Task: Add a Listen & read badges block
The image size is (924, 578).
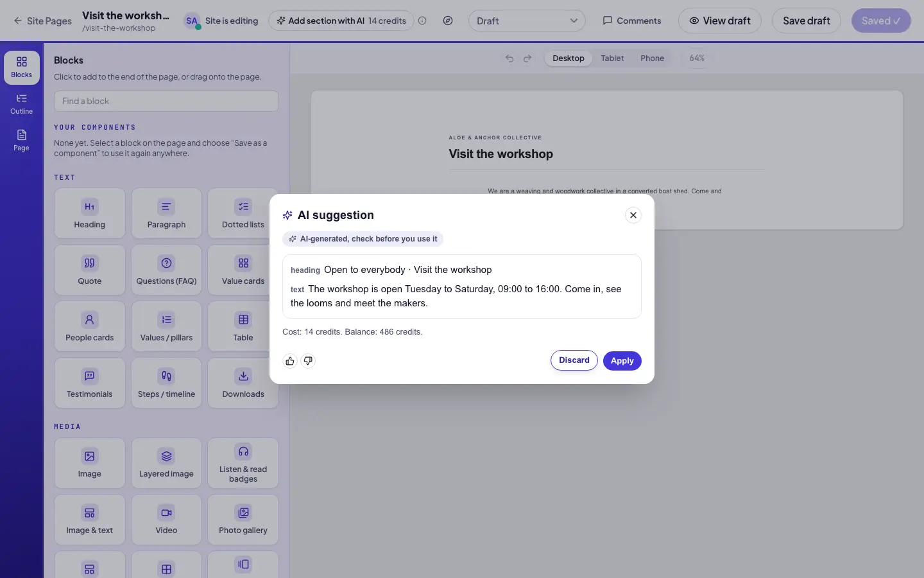Action: (243, 463)
